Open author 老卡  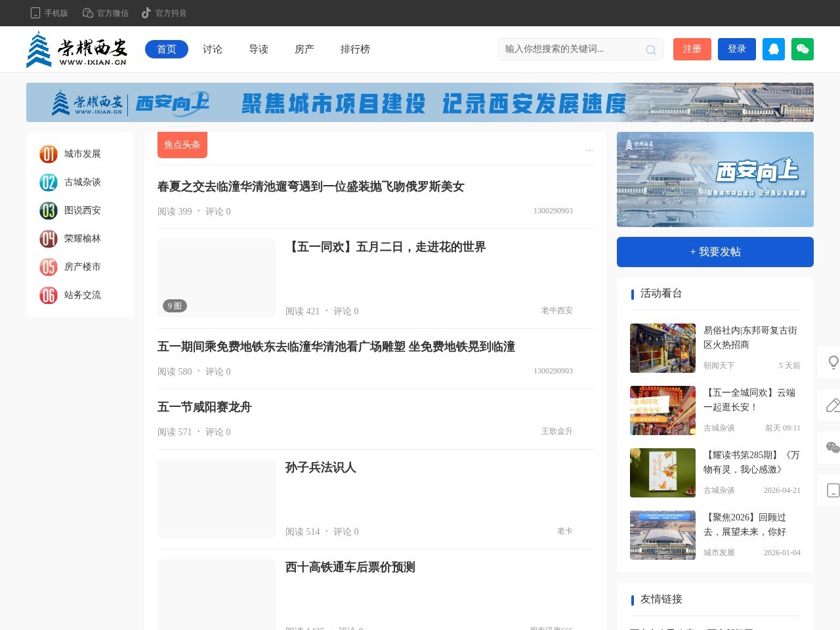(565, 531)
